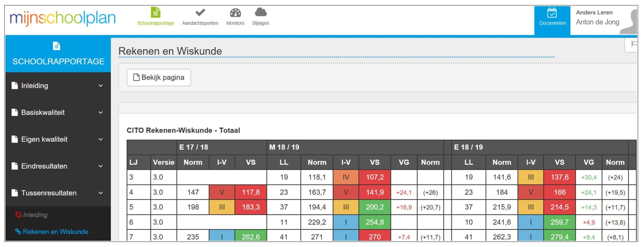Click the Bekijk pagina button
Image resolution: width=644 pixels, height=247 pixels.
click(x=159, y=77)
